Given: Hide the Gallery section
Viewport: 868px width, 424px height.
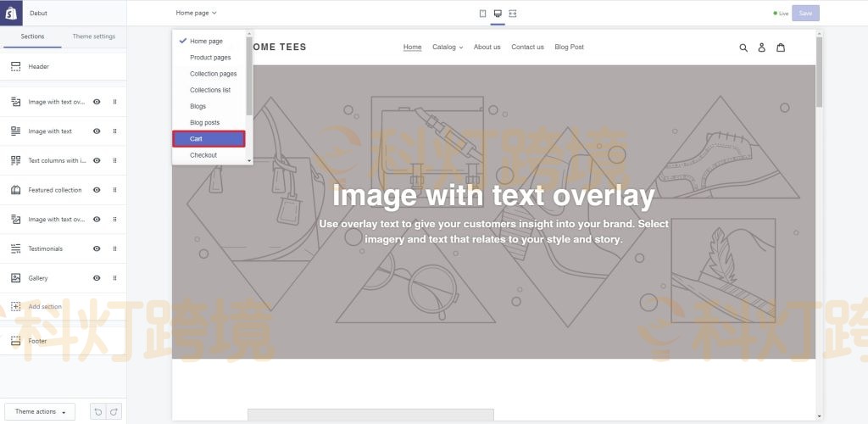Looking at the screenshot, I should coord(97,278).
